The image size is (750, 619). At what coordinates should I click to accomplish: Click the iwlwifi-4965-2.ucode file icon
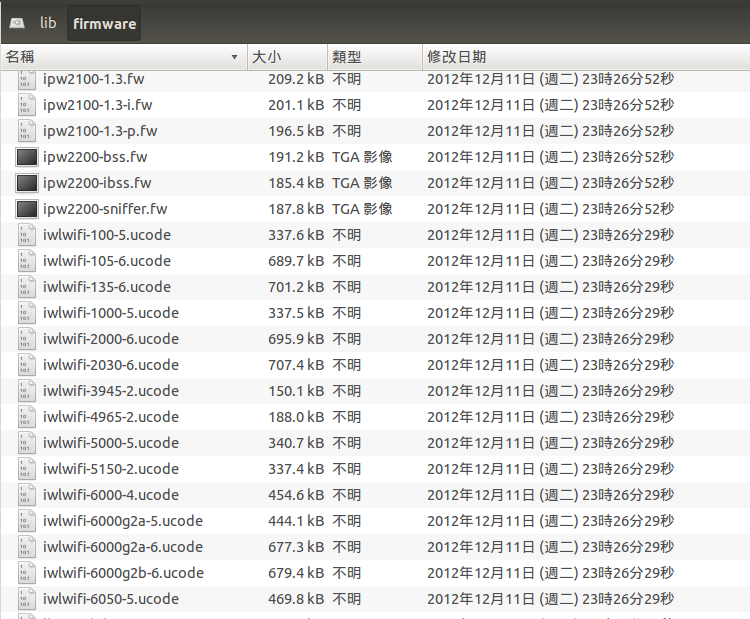tap(26, 417)
